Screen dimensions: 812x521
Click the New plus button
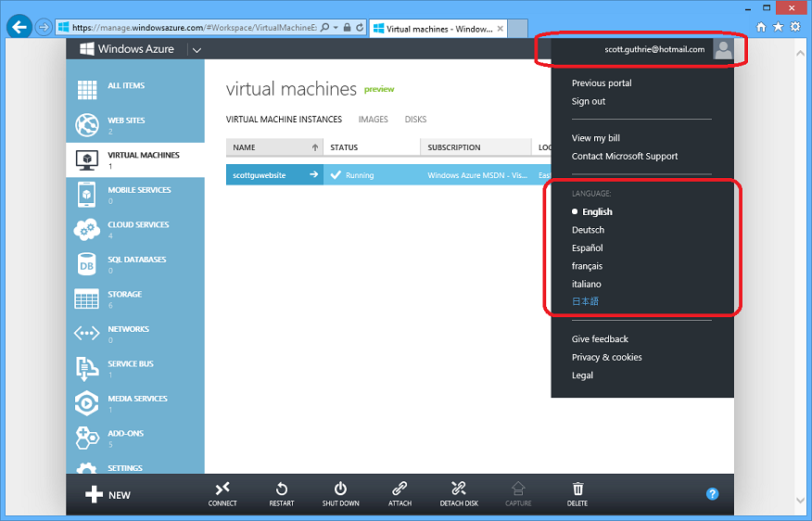coord(108,495)
